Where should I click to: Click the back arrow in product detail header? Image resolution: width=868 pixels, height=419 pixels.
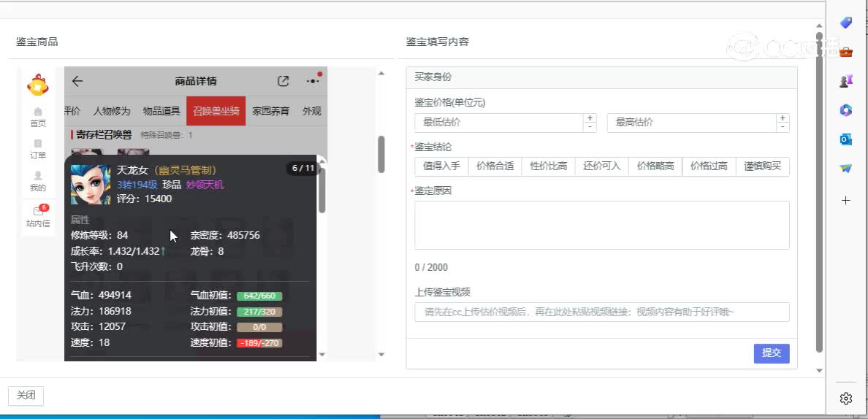(x=77, y=81)
